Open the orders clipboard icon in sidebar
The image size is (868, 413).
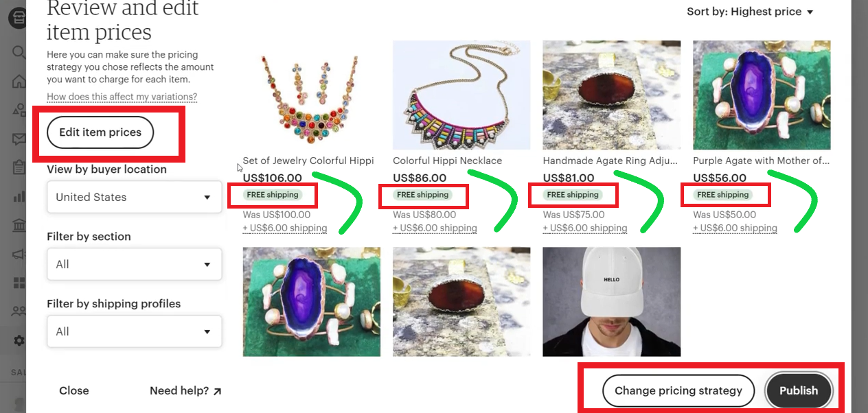tap(19, 167)
